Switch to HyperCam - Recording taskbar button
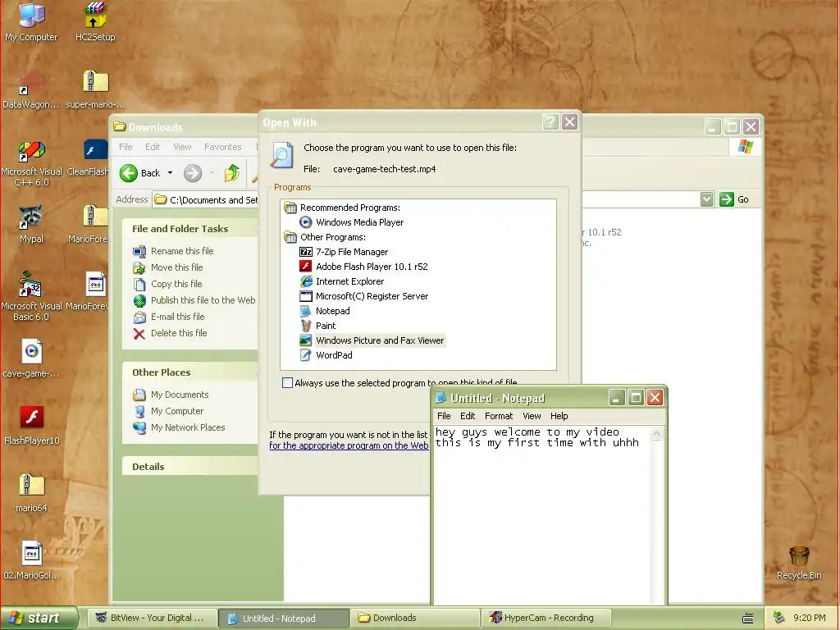 pos(546,618)
